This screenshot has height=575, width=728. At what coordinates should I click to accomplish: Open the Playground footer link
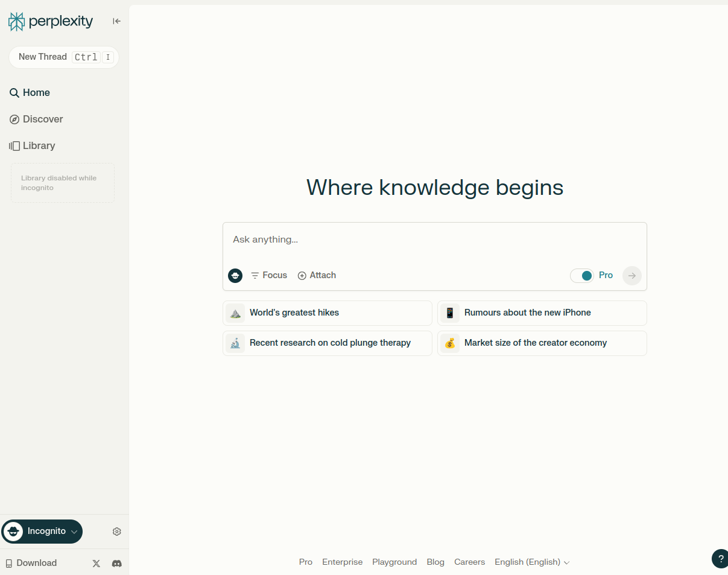pyautogui.click(x=394, y=562)
